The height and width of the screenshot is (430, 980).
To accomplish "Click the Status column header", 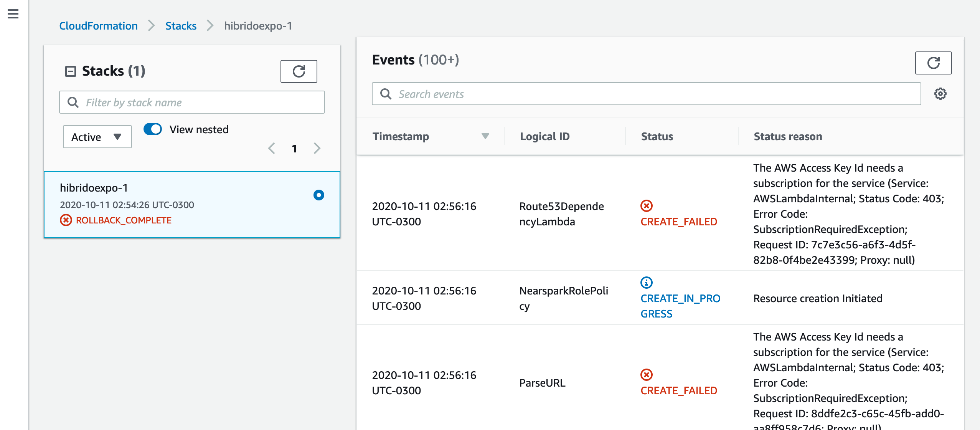I will [x=657, y=136].
